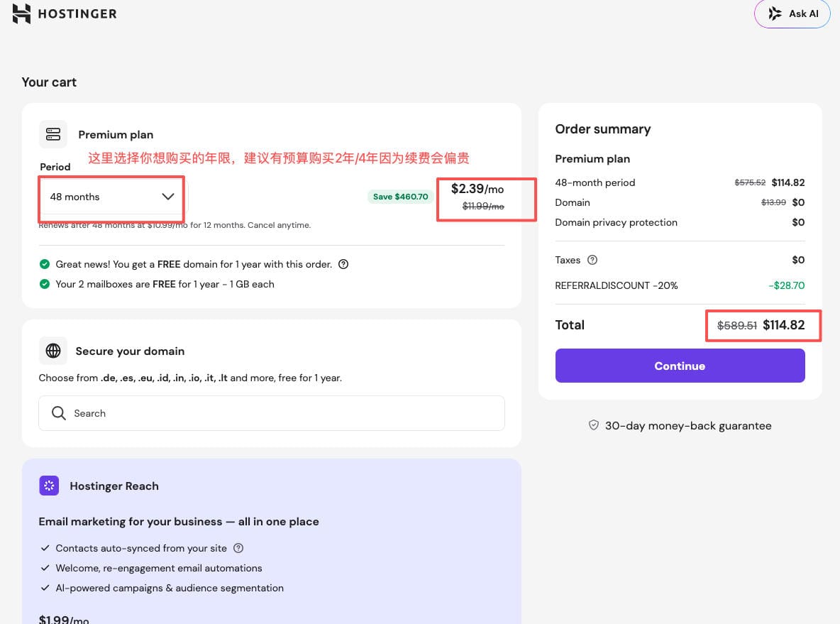The image size is (840, 624).
Task: Click the 30-day money-back guarantee text
Action: [x=688, y=426]
